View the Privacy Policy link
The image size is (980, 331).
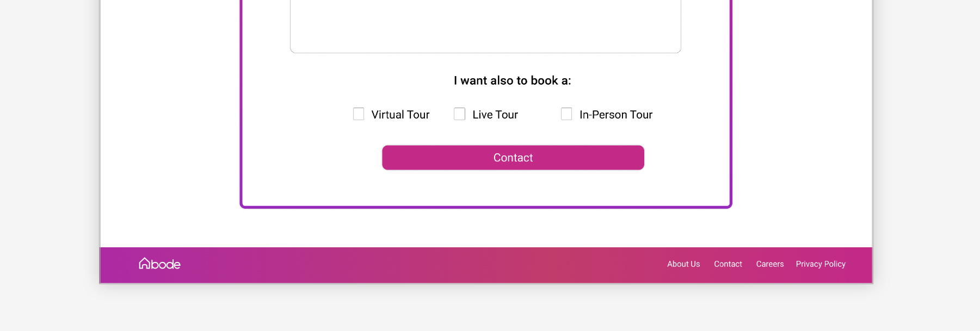[x=821, y=264]
